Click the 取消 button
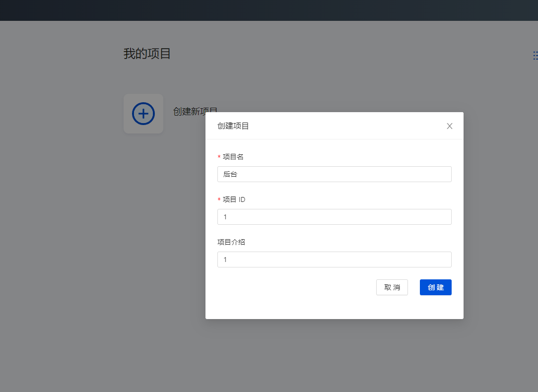Image resolution: width=538 pixels, height=392 pixels. pyautogui.click(x=392, y=287)
